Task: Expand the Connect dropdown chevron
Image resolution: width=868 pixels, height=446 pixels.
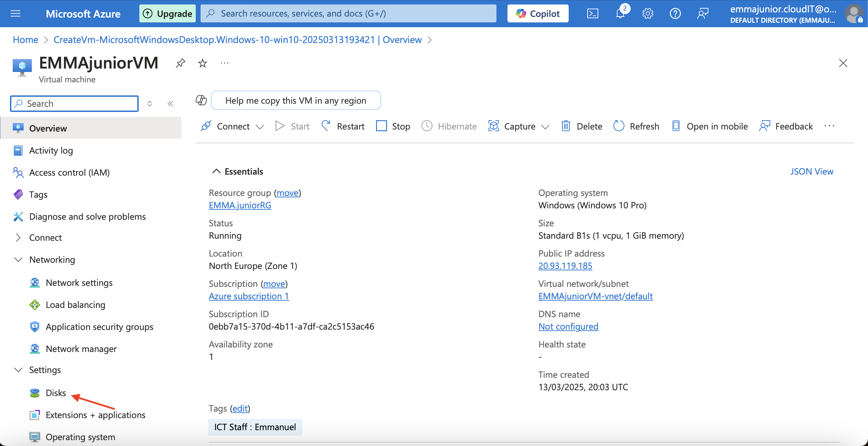Action: tap(260, 127)
